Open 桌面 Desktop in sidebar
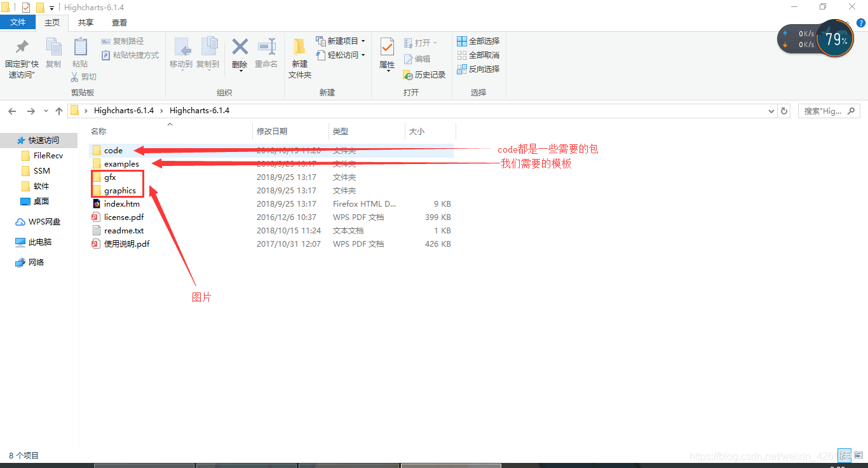The image size is (868, 468). 41,202
